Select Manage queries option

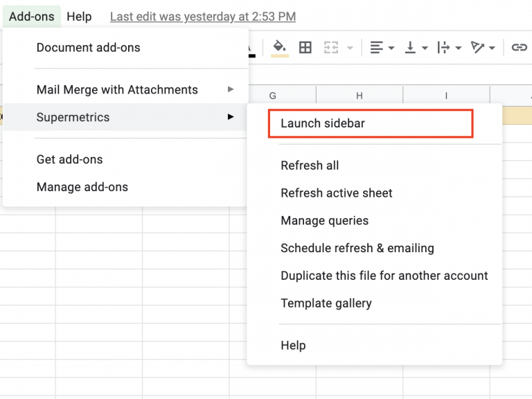point(324,221)
